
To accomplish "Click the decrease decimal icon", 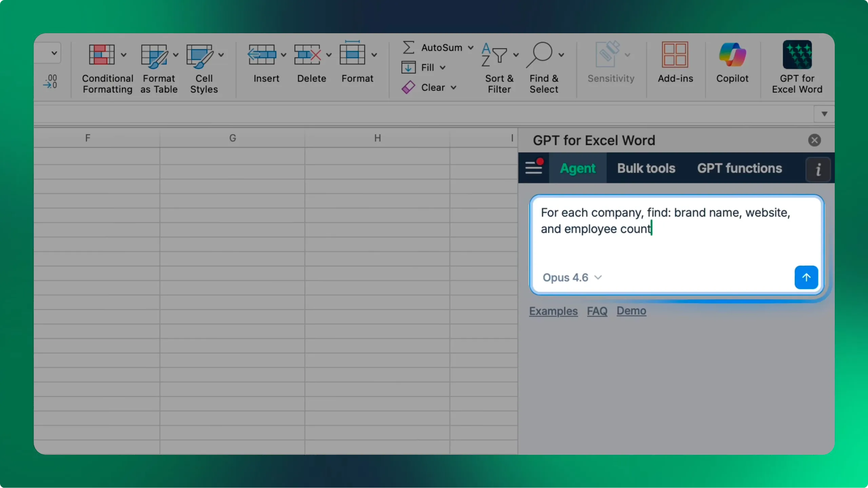I will point(50,82).
